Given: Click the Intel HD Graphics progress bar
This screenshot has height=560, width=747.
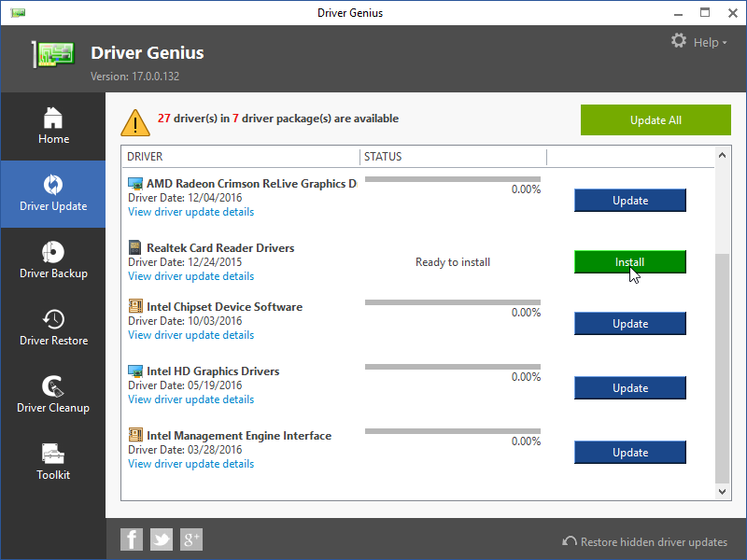Looking at the screenshot, I should 453,367.
